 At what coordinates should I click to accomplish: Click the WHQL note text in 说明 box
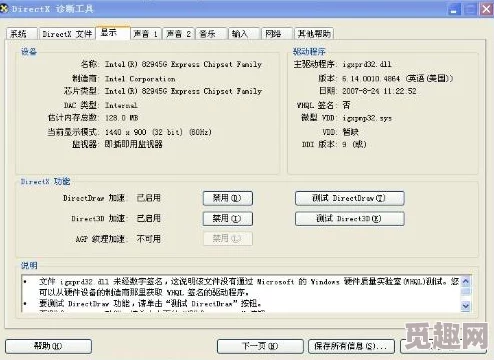[x=248, y=287]
